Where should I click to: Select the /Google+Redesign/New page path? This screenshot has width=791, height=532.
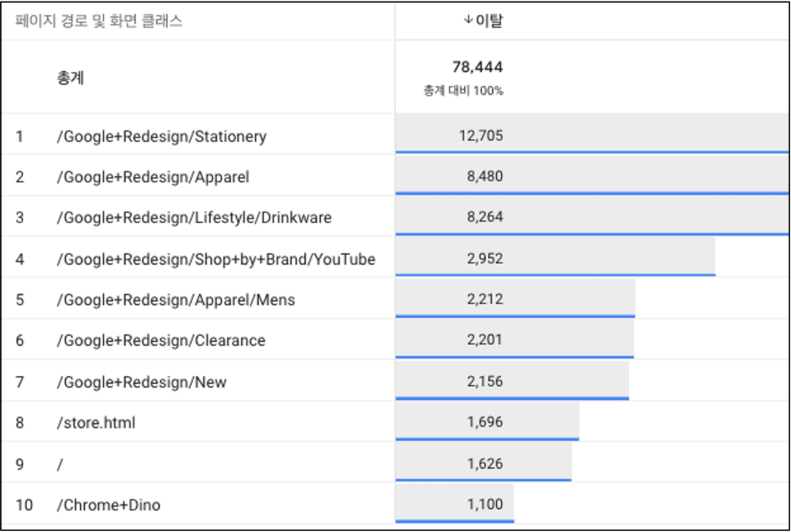coord(141,382)
